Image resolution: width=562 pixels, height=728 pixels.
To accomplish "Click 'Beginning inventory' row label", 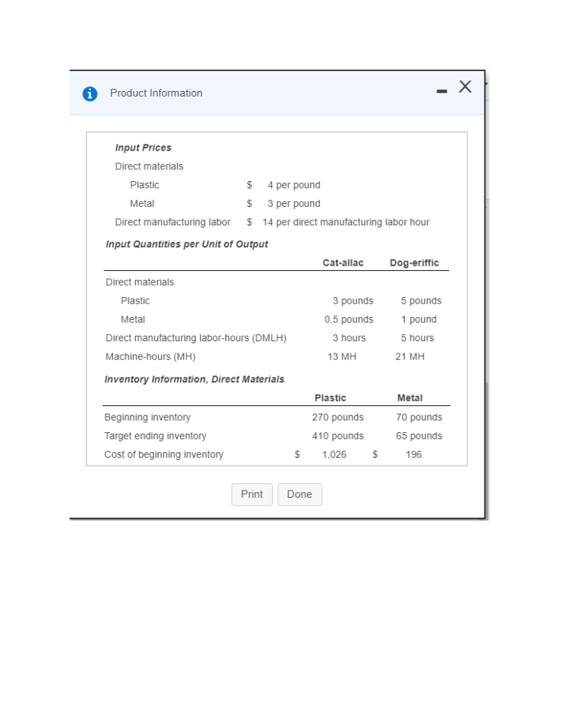I will [147, 417].
